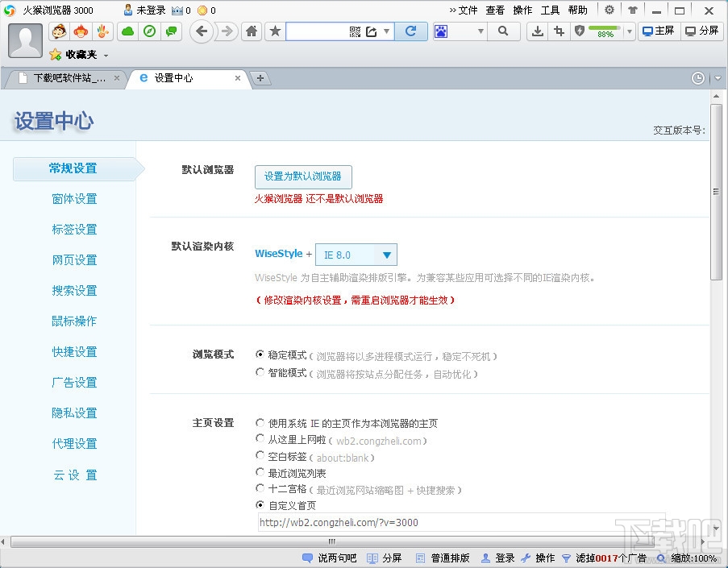
Task: Click the horizontal scrollbar thumb
Action: 332,541
